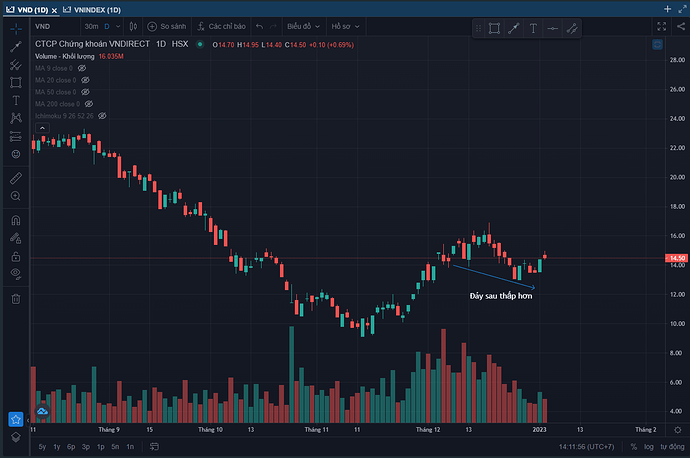Enable magnet mode in left sidebar

pyautogui.click(x=16, y=220)
